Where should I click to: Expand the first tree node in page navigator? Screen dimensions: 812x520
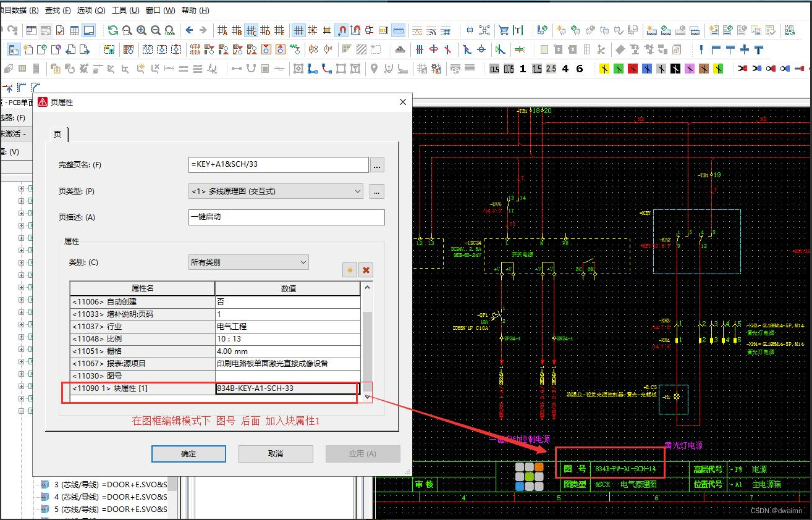click(22, 189)
